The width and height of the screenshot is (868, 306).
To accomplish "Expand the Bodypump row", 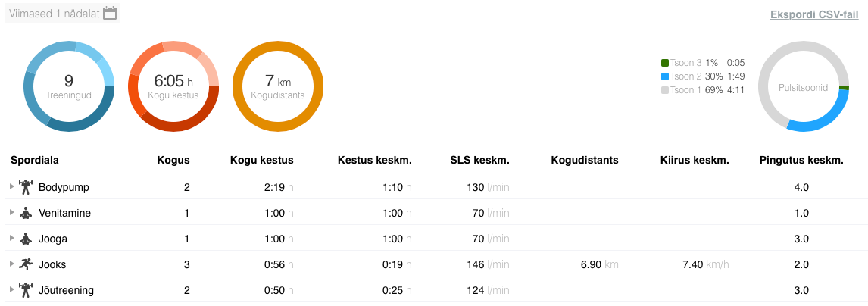I will pos(11,187).
